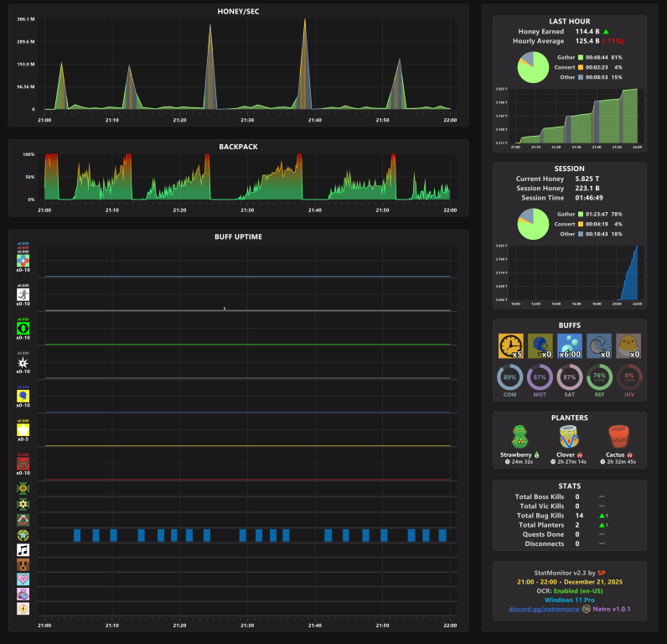Click the first blue bar in Buff Uptime
The width and height of the screenshot is (667, 644).
(77, 535)
